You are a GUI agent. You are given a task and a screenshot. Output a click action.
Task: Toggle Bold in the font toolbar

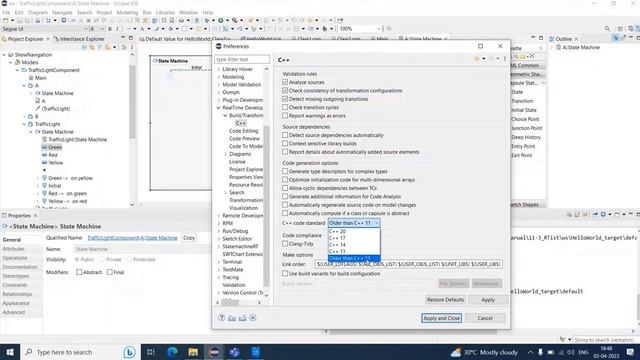point(109,29)
